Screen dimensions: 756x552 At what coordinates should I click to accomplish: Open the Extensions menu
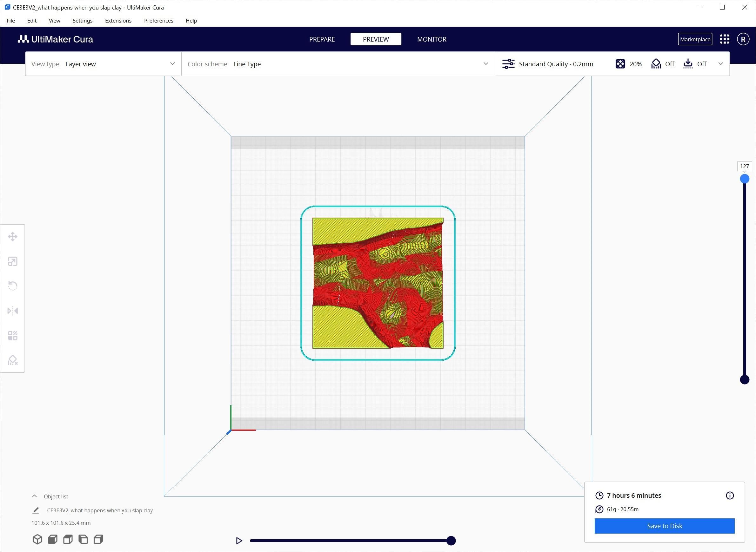(118, 21)
